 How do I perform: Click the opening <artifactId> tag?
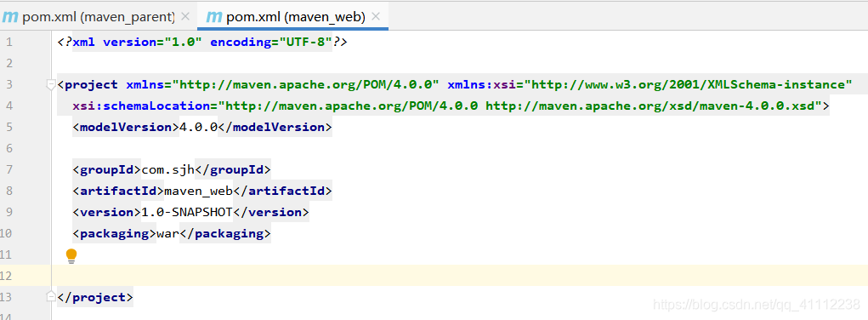pos(118,191)
